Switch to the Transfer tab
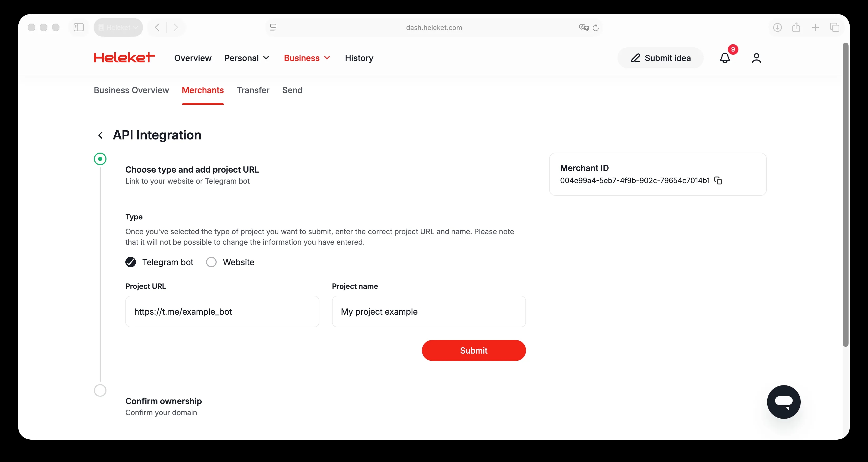 (x=253, y=91)
